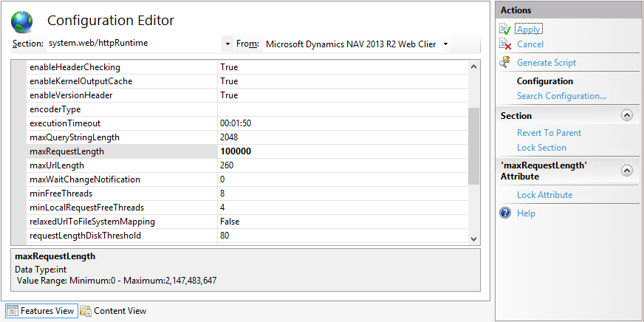The image size is (644, 322).
Task: Click the green Apply checkmark icon
Action: click(x=505, y=30)
